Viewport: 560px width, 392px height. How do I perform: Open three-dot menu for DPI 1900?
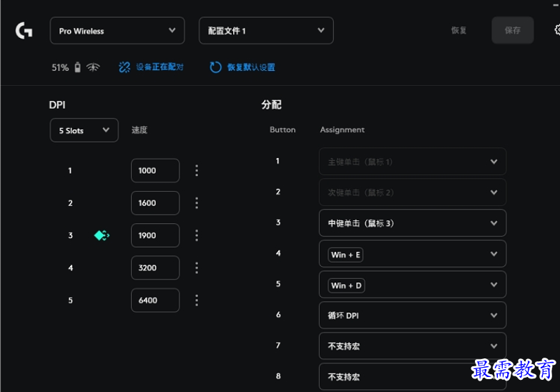tap(197, 235)
